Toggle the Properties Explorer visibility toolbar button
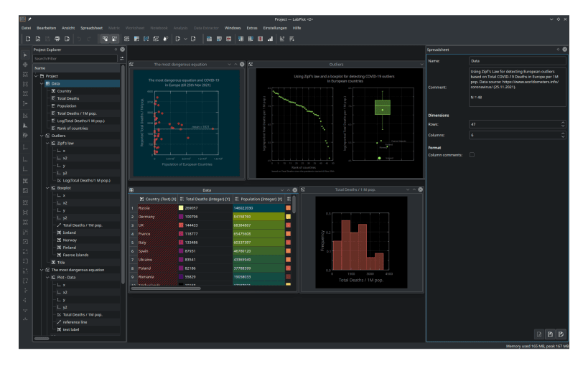Screen dimensions: 588x371 point(114,39)
